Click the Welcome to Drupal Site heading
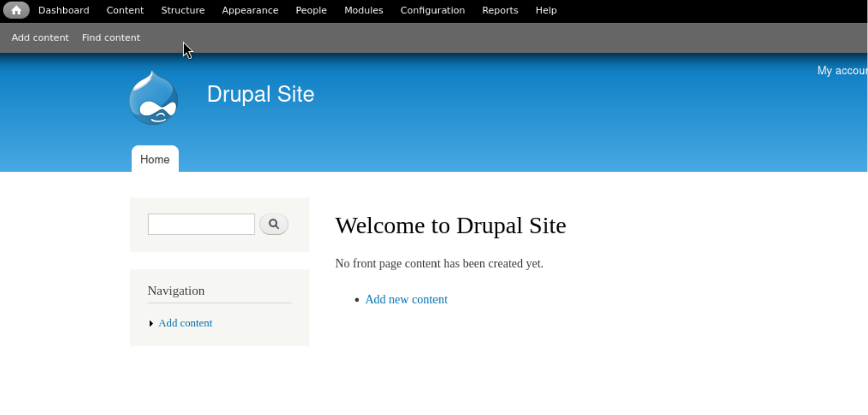This screenshot has height=415, width=868. pyautogui.click(x=450, y=225)
